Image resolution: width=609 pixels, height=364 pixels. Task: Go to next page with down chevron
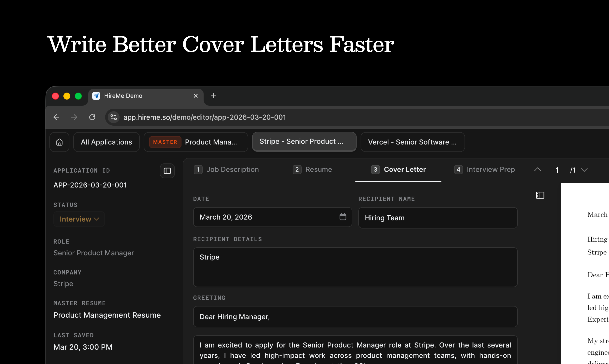click(x=584, y=170)
